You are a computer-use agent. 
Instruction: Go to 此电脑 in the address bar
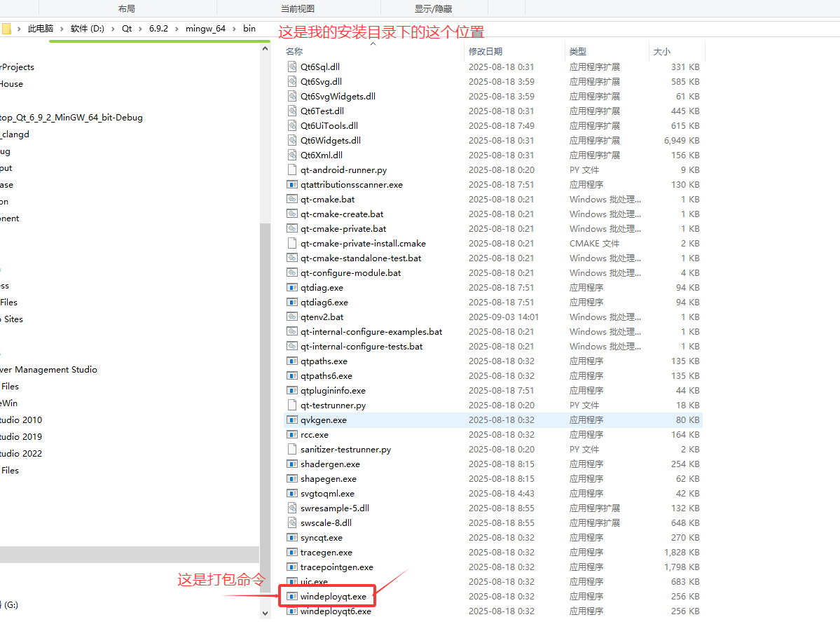pyautogui.click(x=41, y=29)
